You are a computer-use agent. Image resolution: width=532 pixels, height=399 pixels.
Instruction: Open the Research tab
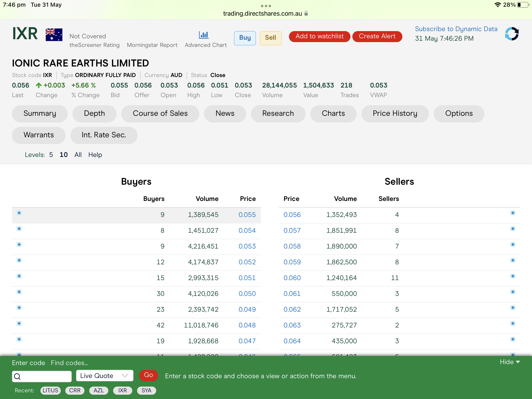(x=278, y=114)
